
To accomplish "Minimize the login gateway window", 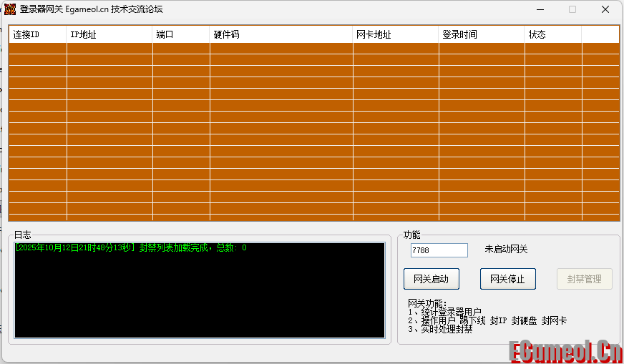I will pos(538,9).
